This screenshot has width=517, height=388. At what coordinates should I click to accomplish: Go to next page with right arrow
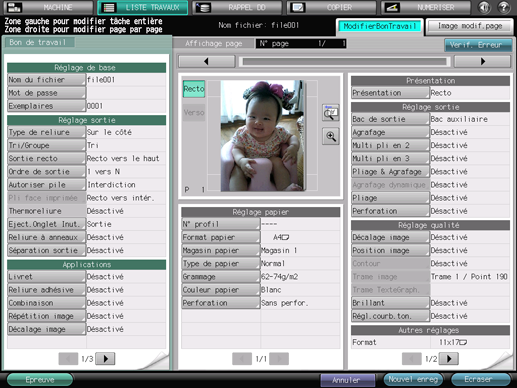pos(482,61)
